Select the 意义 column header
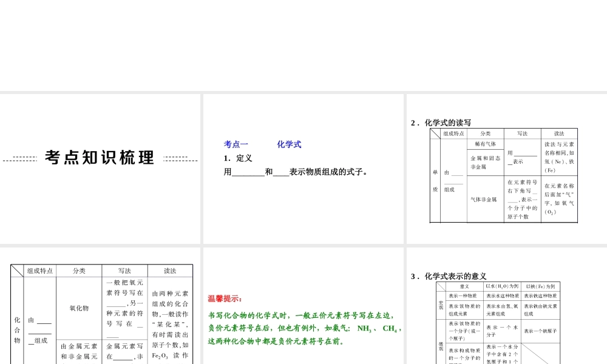The width and height of the screenshot is (607, 364). [464, 286]
